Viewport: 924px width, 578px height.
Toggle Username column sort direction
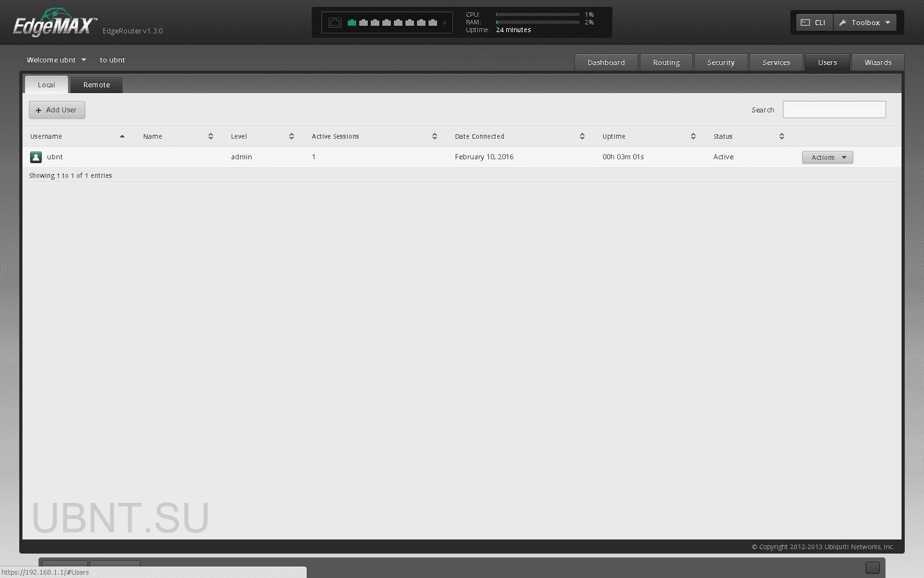[x=122, y=136]
